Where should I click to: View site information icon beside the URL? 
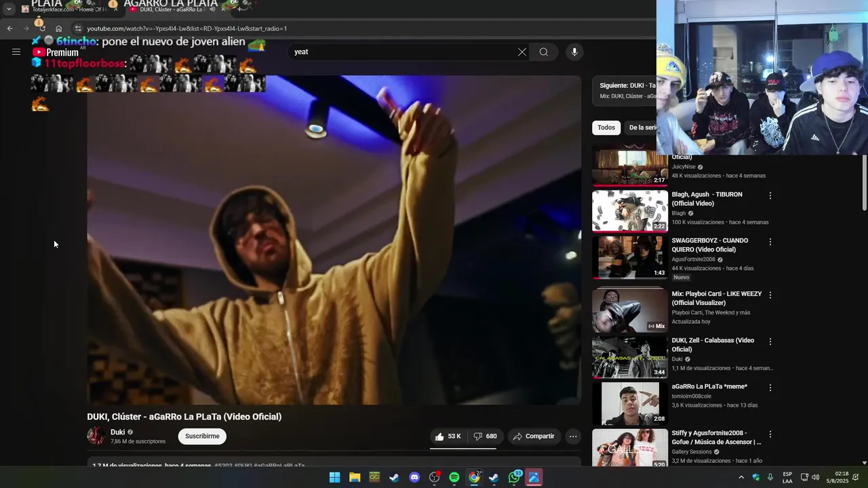78,28
